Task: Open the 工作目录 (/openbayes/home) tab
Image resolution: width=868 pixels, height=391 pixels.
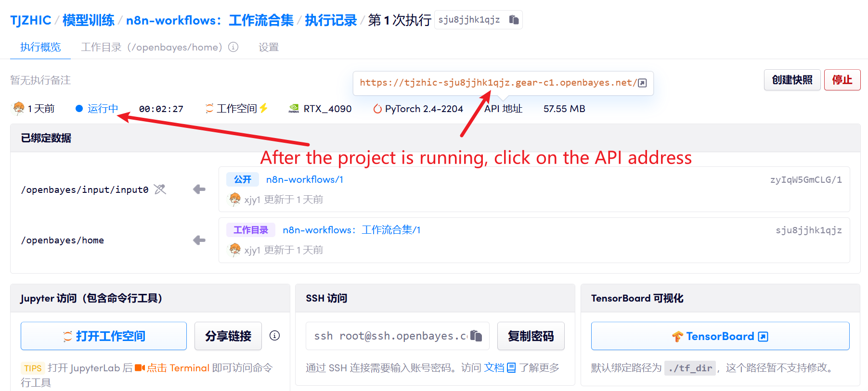Action: [x=152, y=47]
